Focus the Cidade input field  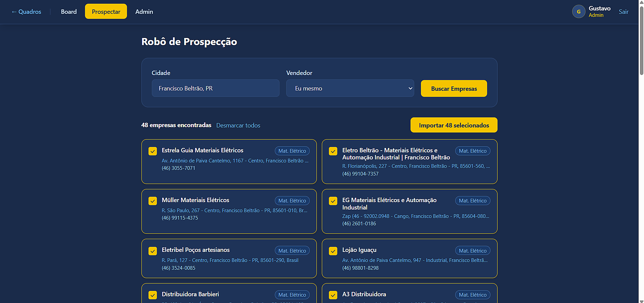pyautogui.click(x=216, y=88)
